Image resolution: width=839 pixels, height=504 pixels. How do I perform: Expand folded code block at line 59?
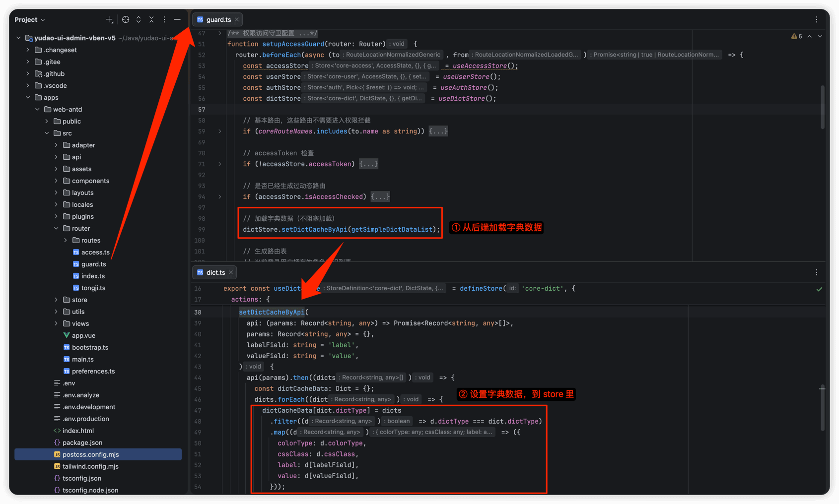pyautogui.click(x=220, y=131)
